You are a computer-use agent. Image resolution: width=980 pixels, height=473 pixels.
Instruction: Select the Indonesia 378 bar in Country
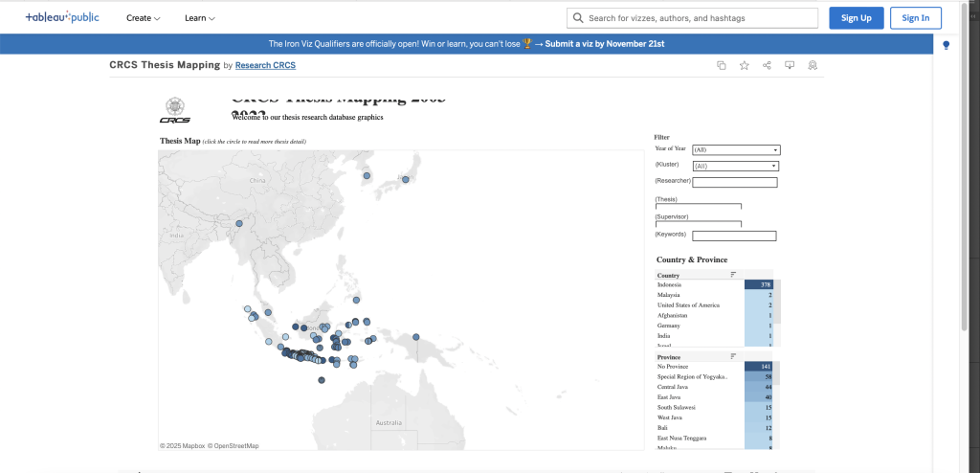pos(758,285)
